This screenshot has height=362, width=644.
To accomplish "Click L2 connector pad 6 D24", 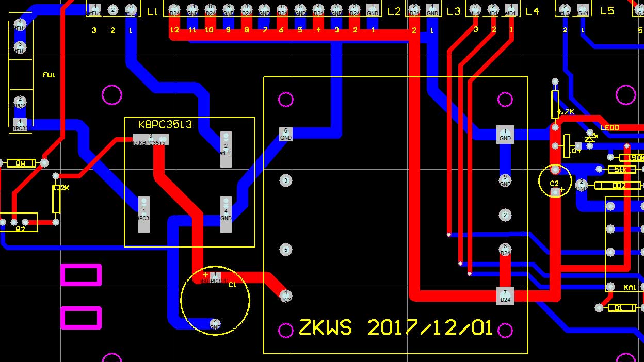I will pyautogui.click(x=282, y=10).
